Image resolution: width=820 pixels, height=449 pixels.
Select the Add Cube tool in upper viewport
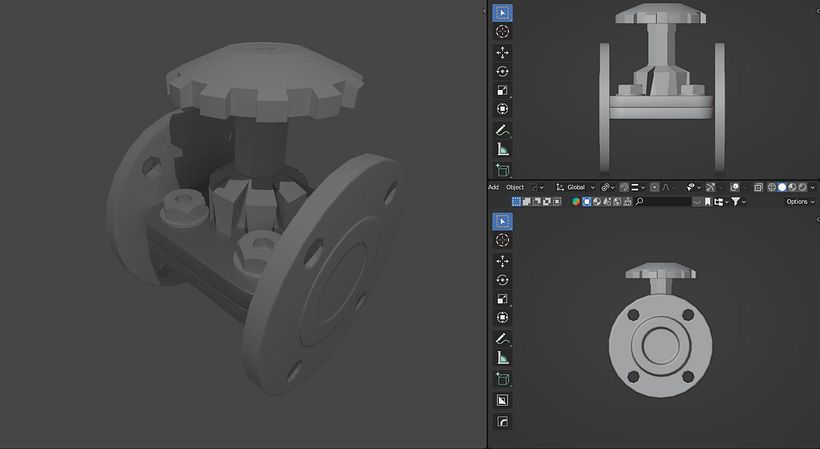coord(502,169)
